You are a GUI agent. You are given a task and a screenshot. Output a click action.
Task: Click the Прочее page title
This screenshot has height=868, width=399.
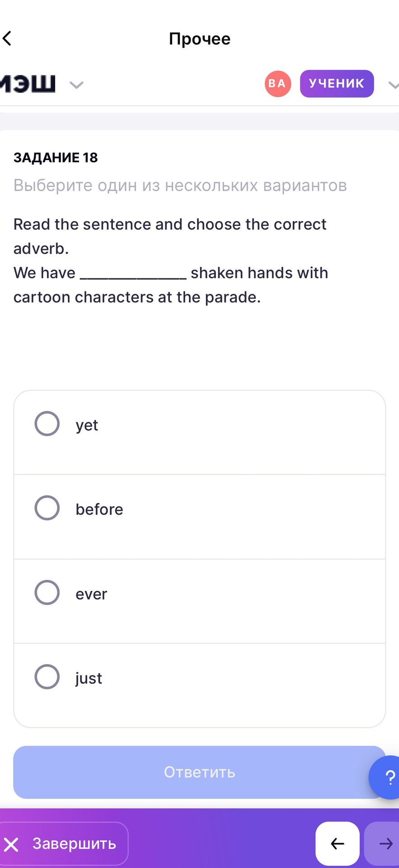200,39
